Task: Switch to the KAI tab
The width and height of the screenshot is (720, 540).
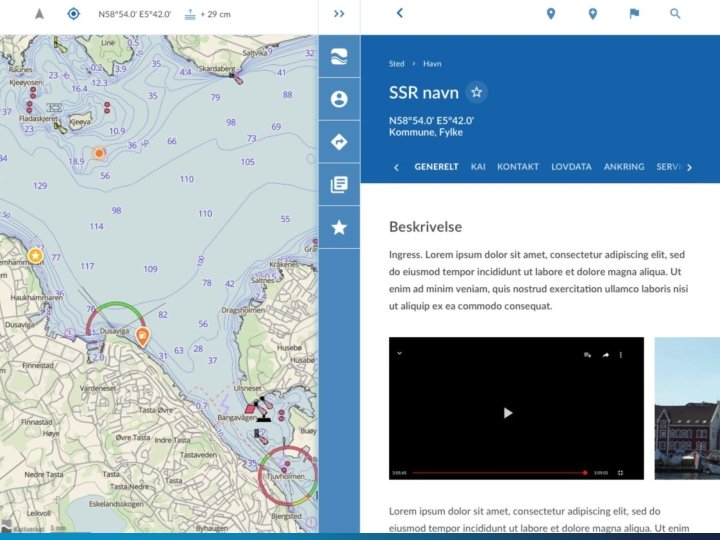Action: (478, 167)
